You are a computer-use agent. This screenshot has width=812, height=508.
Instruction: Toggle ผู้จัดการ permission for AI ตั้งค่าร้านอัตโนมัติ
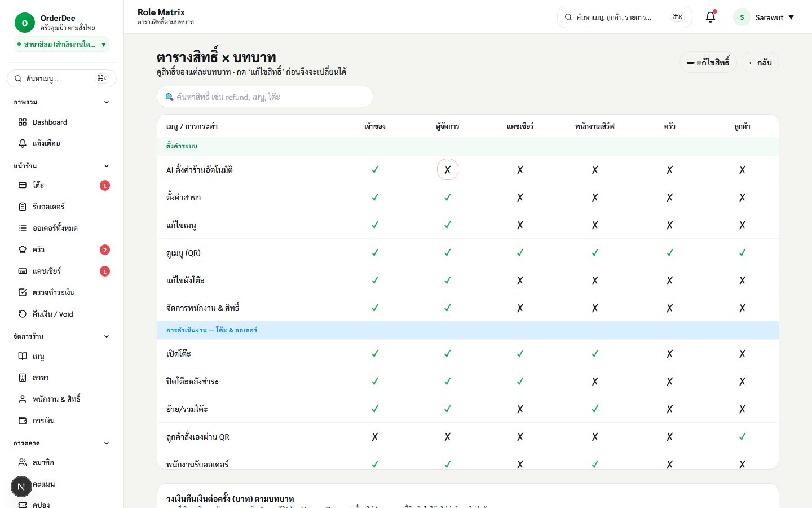[447, 169]
